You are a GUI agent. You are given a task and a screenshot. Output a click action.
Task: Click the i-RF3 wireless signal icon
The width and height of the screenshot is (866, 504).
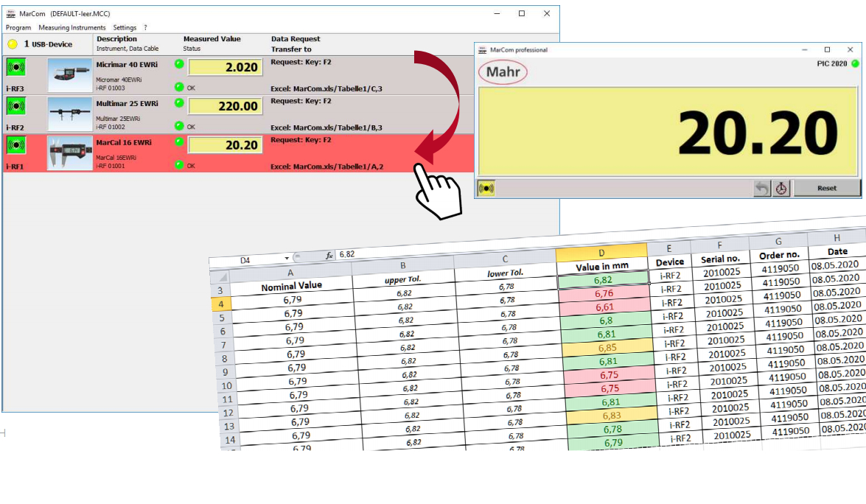pos(15,68)
